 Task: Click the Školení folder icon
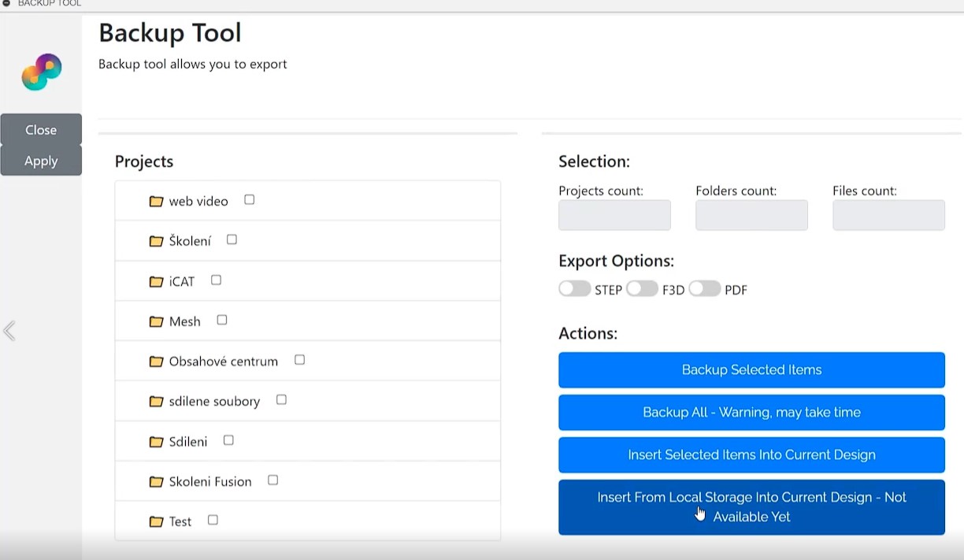tap(156, 241)
